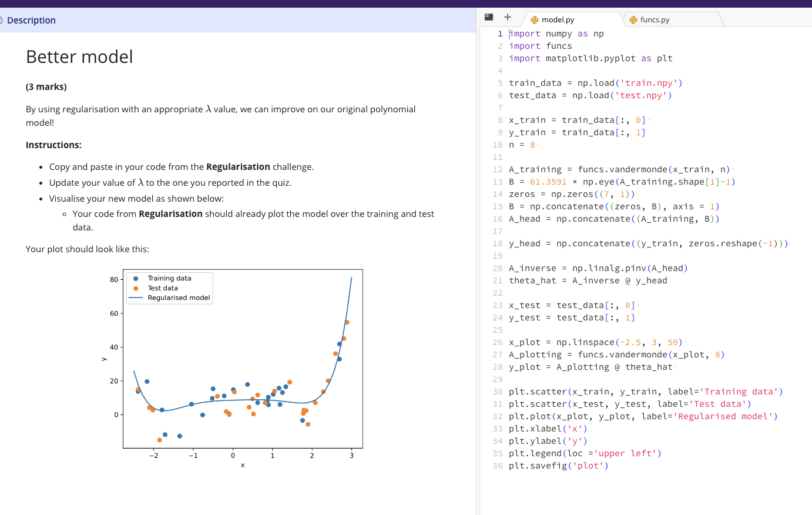Open the file tree panel icon
Viewport: 812px width, 515px height.
488,17
